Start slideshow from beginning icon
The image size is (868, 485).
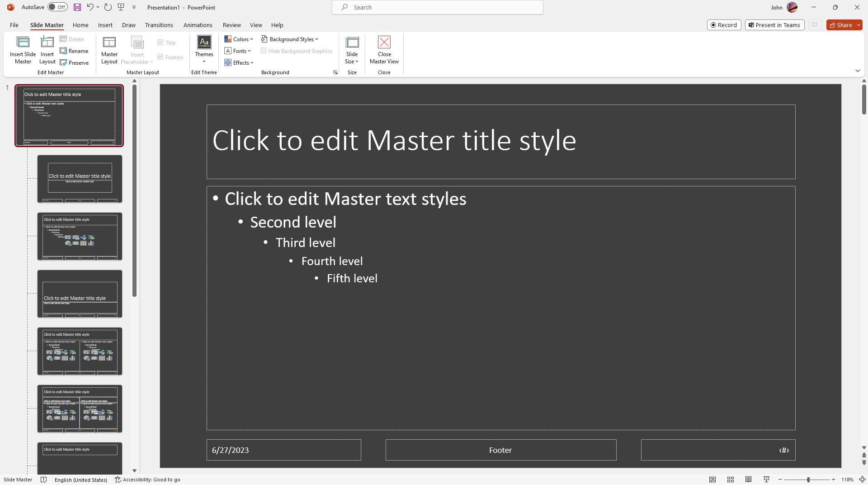[x=121, y=7]
